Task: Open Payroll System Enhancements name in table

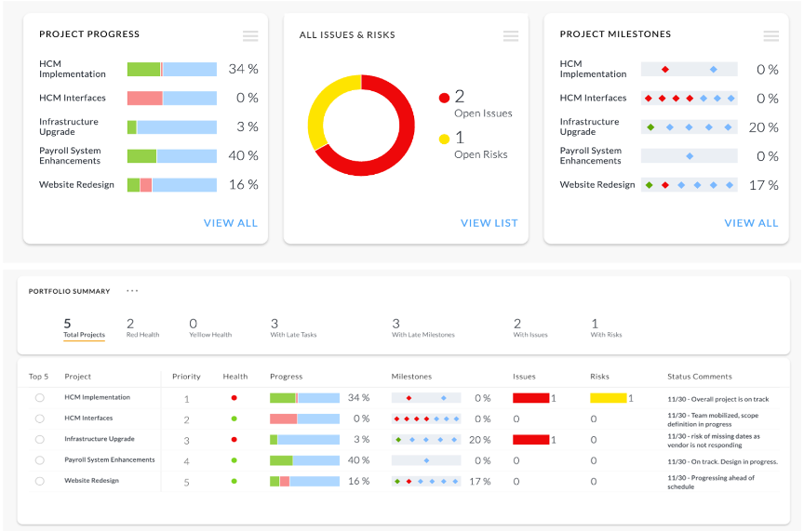Action: click(x=110, y=459)
